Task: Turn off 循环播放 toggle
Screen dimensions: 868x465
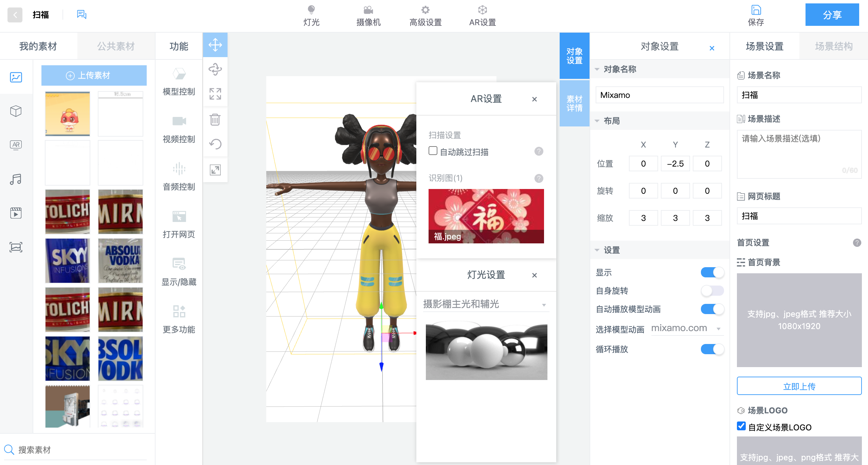Action: point(712,349)
